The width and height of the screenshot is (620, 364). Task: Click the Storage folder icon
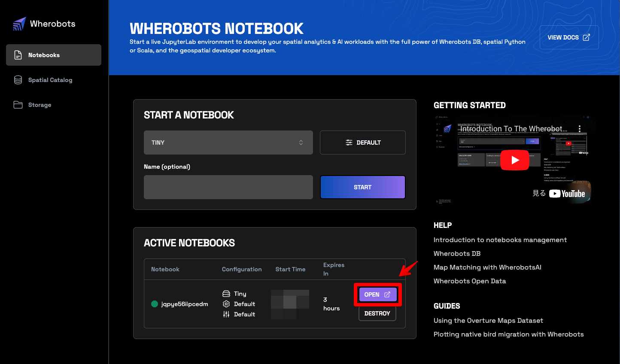point(18,105)
